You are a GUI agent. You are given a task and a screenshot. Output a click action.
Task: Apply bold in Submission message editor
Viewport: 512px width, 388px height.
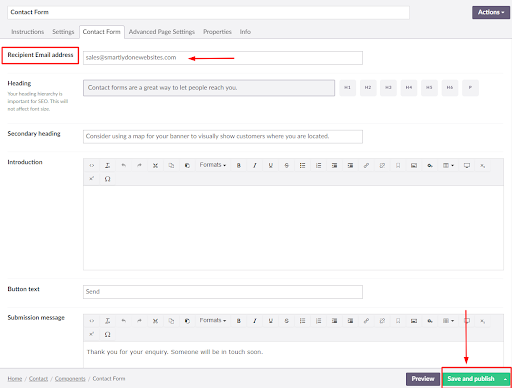click(239, 321)
